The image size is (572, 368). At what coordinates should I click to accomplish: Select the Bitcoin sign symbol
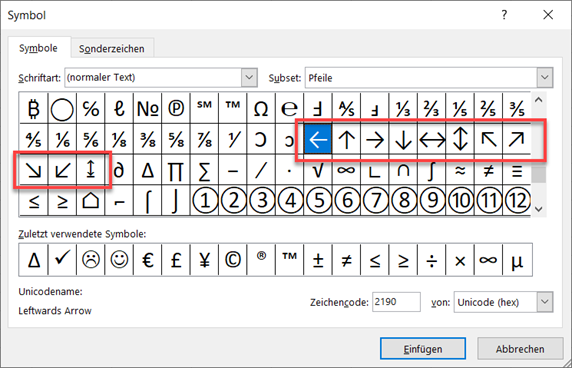coord(34,108)
